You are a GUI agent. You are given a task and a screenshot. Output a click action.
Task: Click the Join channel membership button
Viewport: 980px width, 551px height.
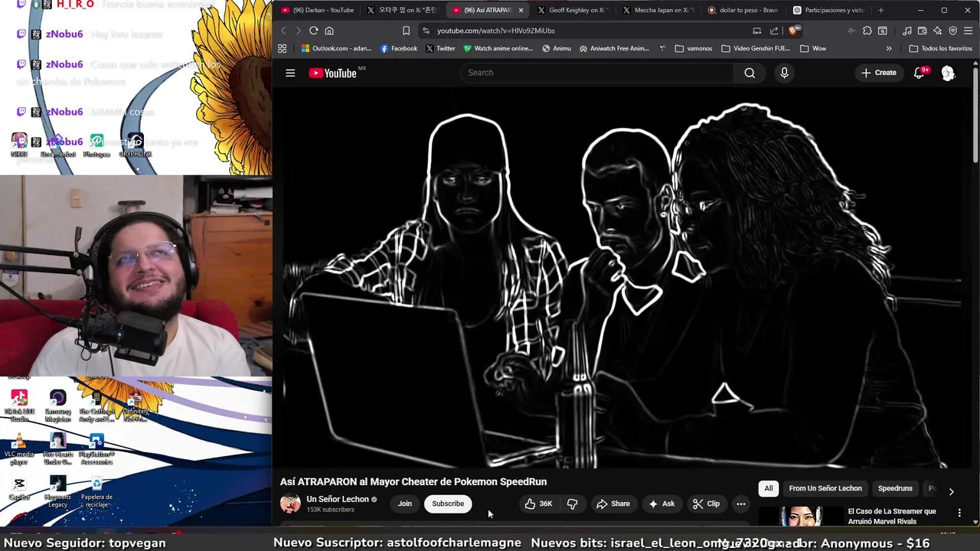(x=405, y=504)
